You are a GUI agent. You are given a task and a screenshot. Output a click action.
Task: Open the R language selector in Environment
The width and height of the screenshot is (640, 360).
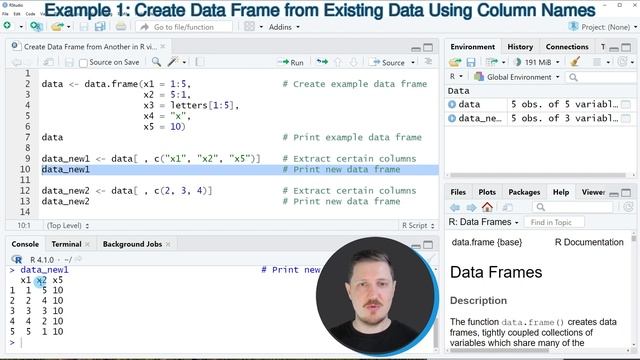coord(456,76)
